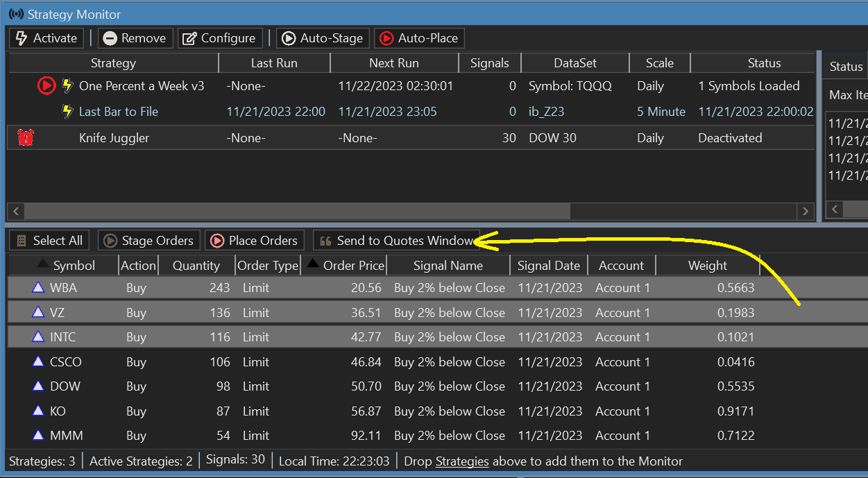Click the lightning bolt icon beside Last Bar to File

[x=67, y=112]
